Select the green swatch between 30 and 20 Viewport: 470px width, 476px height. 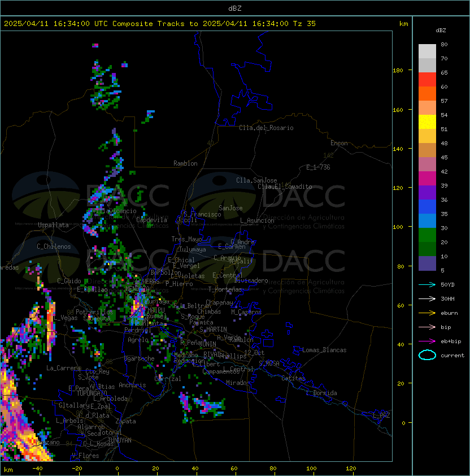pyautogui.click(x=427, y=235)
